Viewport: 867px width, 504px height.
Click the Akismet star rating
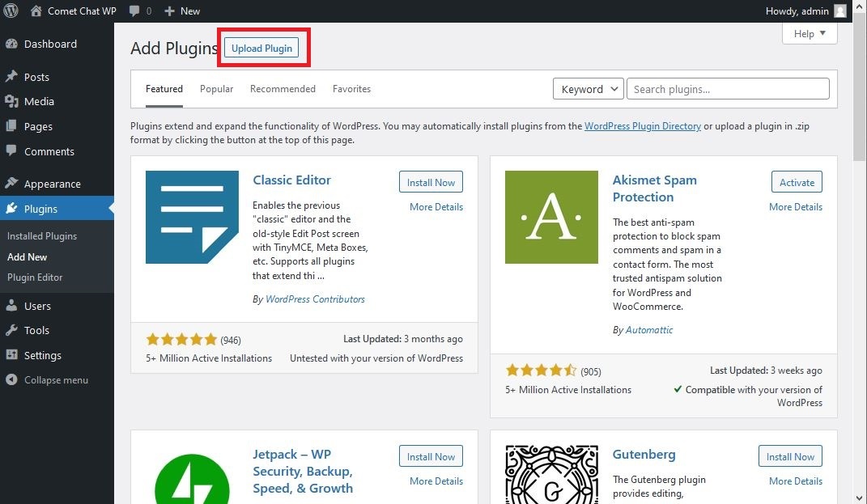tap(541, 371)
